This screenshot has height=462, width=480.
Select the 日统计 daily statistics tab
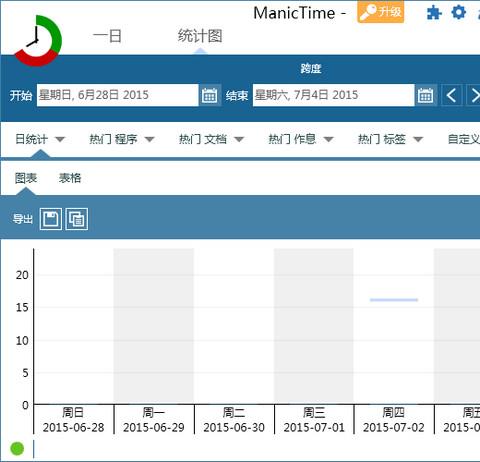pos(32,139)
